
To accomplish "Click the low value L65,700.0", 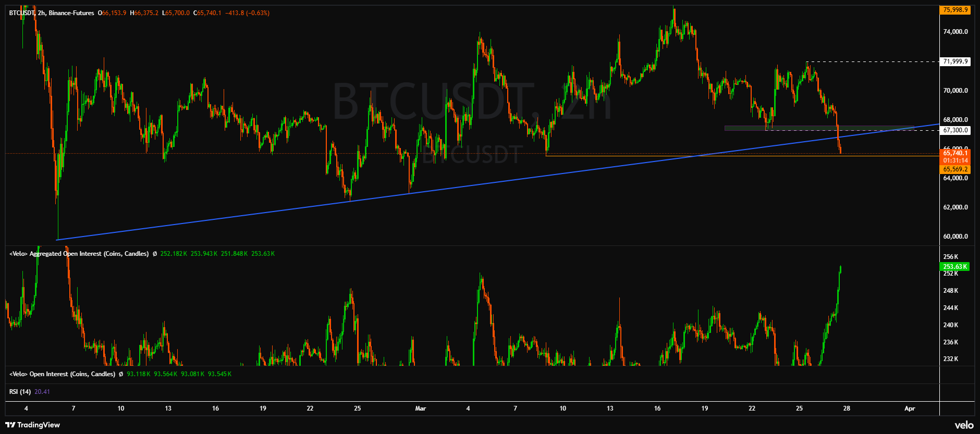I will click(x=176, y=13).
